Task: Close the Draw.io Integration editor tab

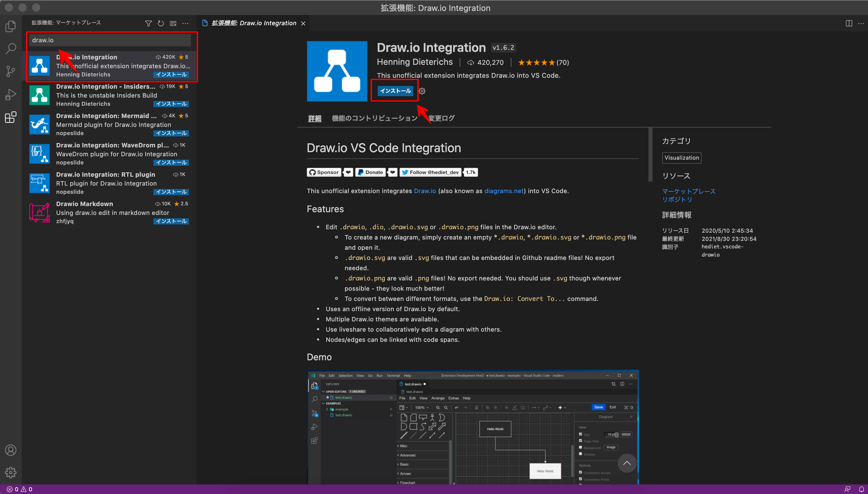Action: (x=303, y=23)
